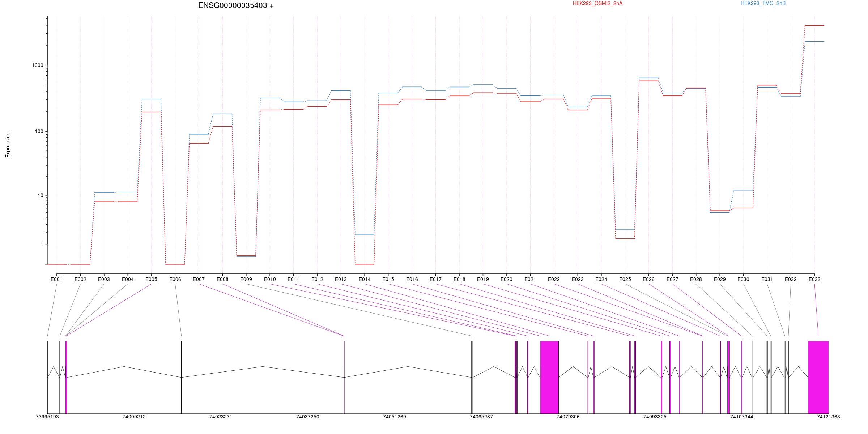Click exon label E015
Image resolution: width=868 pixels, height=434 pixels.
[x=388, y=279]
